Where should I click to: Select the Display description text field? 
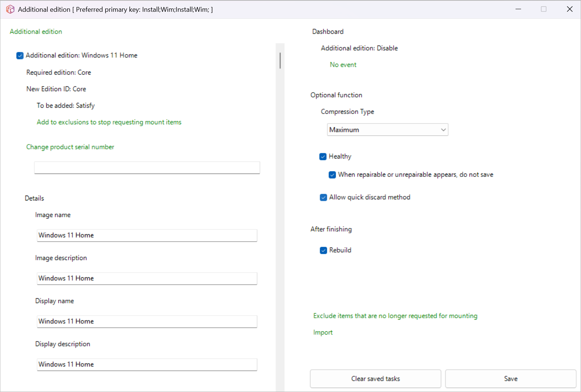(x=147, y=364)
